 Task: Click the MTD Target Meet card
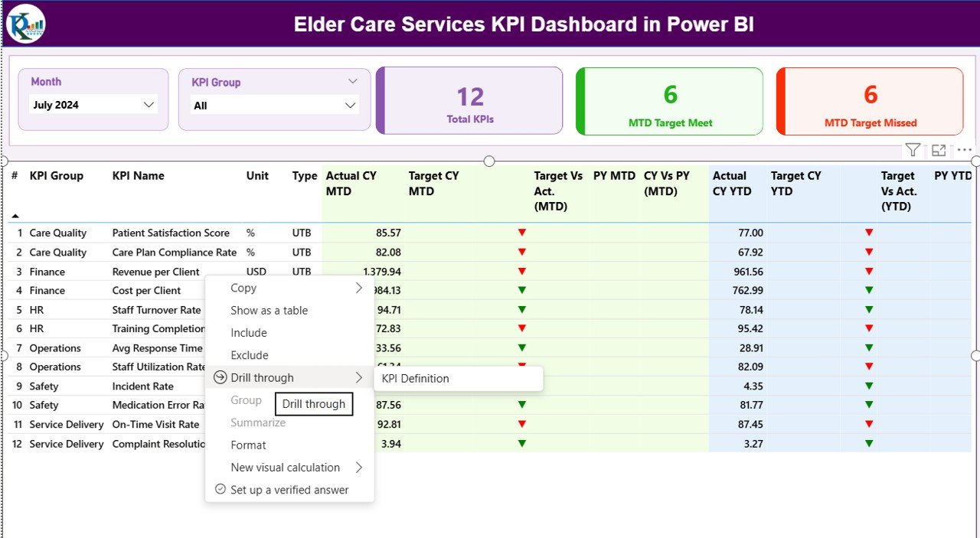pyautogui.click(x=670, y=102)
